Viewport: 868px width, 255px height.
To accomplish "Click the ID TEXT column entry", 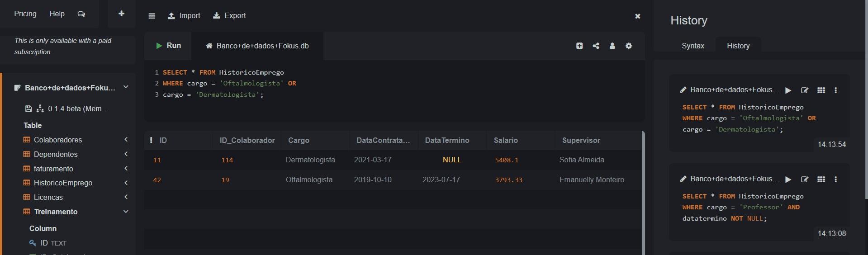I will click(x=53, y=243).
